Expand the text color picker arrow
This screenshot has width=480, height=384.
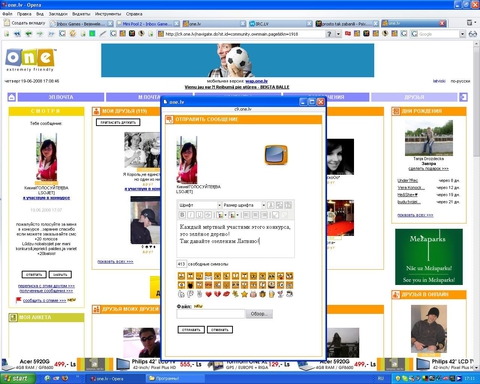click(x=226, y=215)
